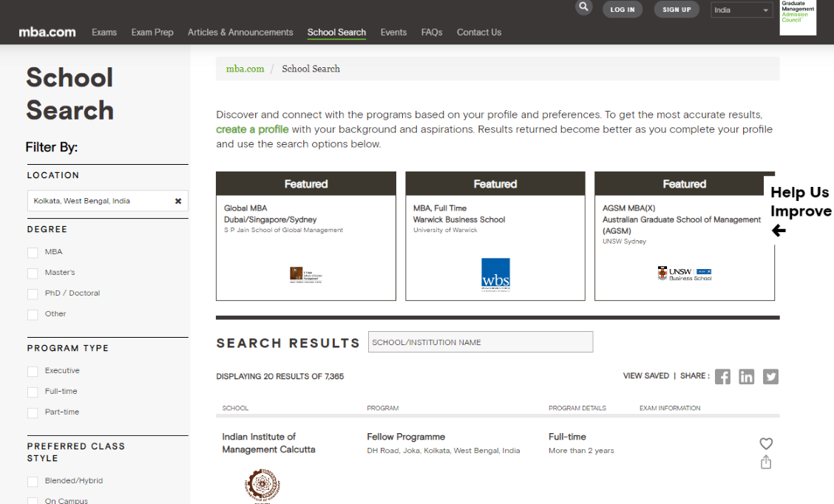Share results on Facebook

tap(722, 376)
